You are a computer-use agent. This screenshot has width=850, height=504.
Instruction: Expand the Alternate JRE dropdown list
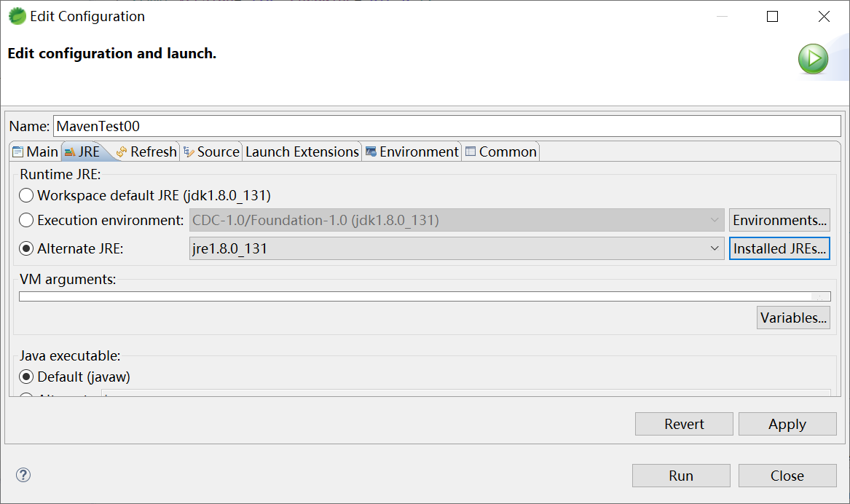point(715,248)
